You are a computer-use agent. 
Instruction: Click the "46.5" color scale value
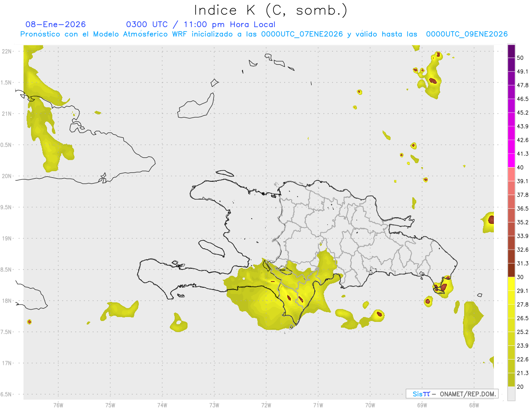coord(523,99)
